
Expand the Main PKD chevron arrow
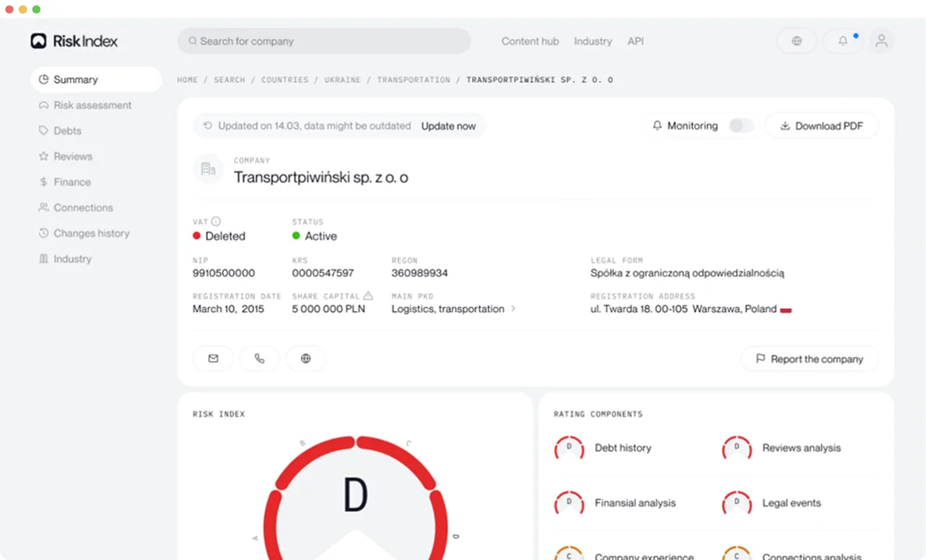[513, 308]
